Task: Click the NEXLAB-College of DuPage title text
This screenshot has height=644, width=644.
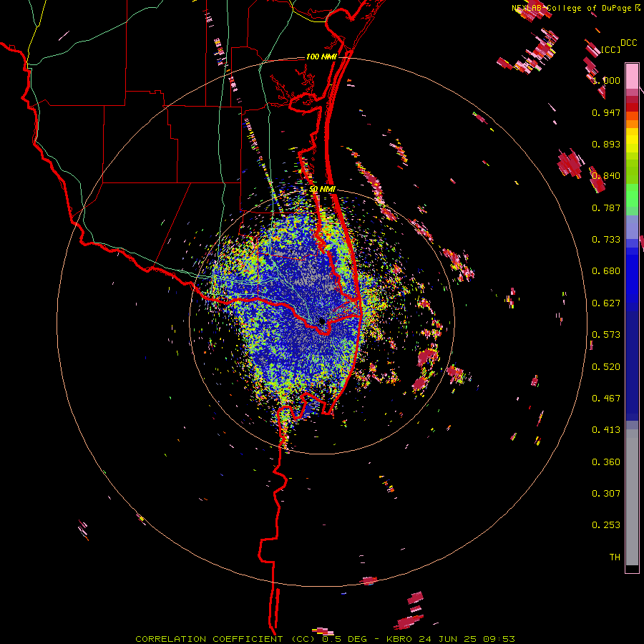Action: pos(571,8)
